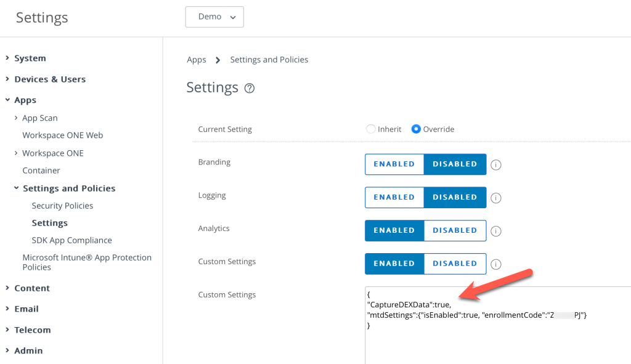Disable the Analytics setting
This screenshot has height=364, width=631.
click(455, 231)
